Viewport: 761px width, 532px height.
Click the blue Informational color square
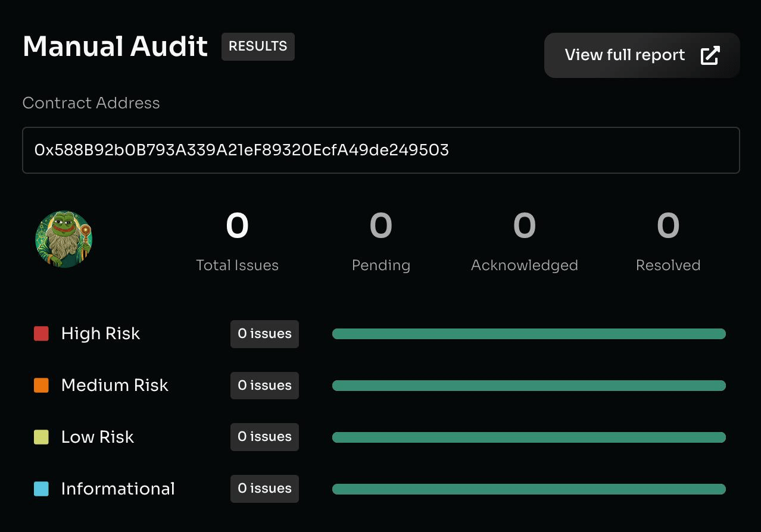[x=41, y=489]
